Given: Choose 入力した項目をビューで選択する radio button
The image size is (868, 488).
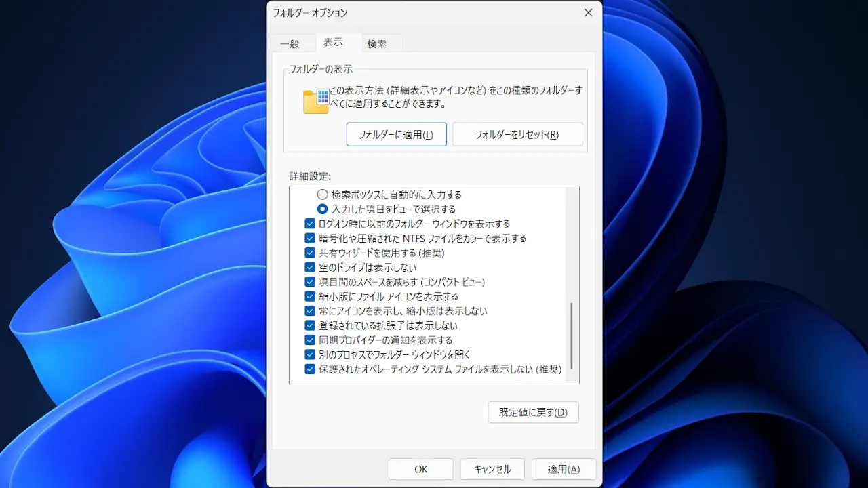Looking at the screenshot, I should point(323,209).
